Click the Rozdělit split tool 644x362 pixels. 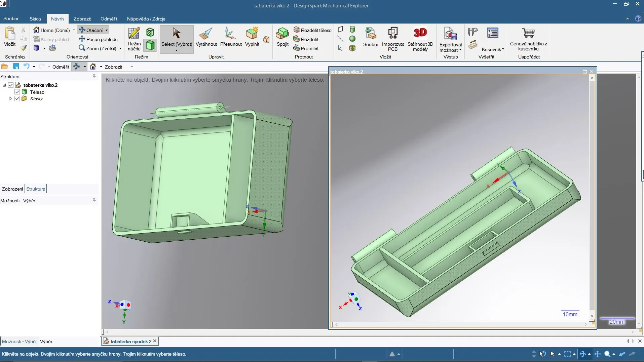[306, 39]
